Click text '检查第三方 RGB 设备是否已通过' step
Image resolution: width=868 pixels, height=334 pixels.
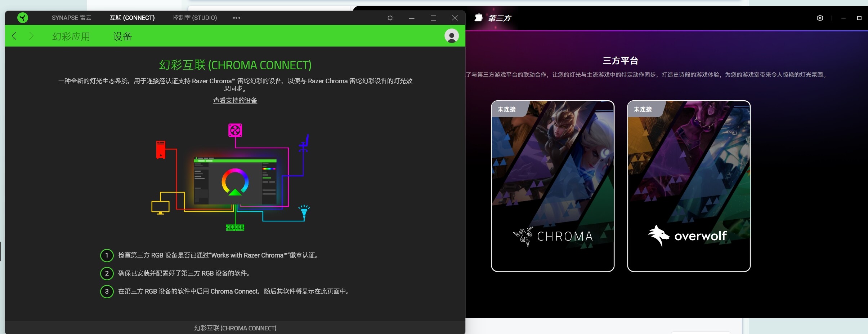219,255
